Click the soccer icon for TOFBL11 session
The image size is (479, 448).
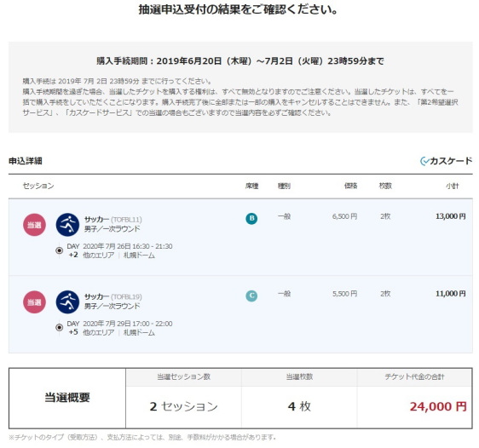[67, 225]
